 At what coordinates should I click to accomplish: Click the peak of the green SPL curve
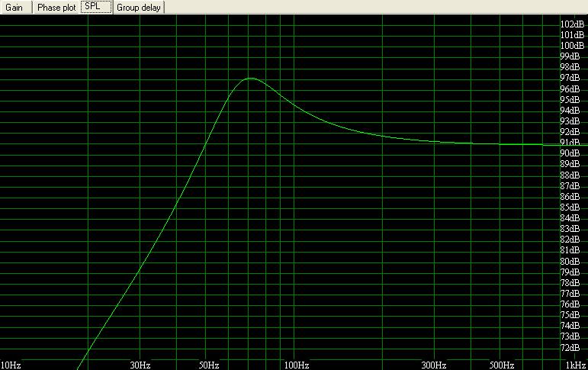click(249, 78)
